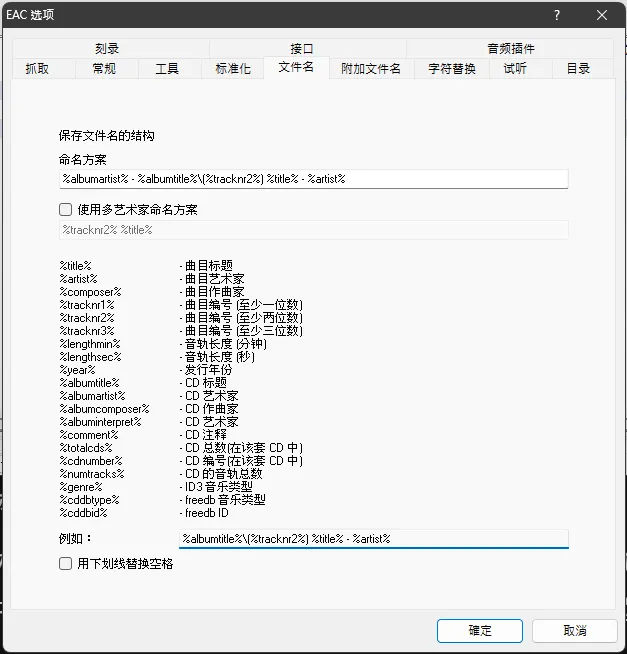This screenshot has height=654, width=627.
Task: Toggle 用下划线替换空格 checkbox
Action: pyautogui.click(x=65, y=564)
